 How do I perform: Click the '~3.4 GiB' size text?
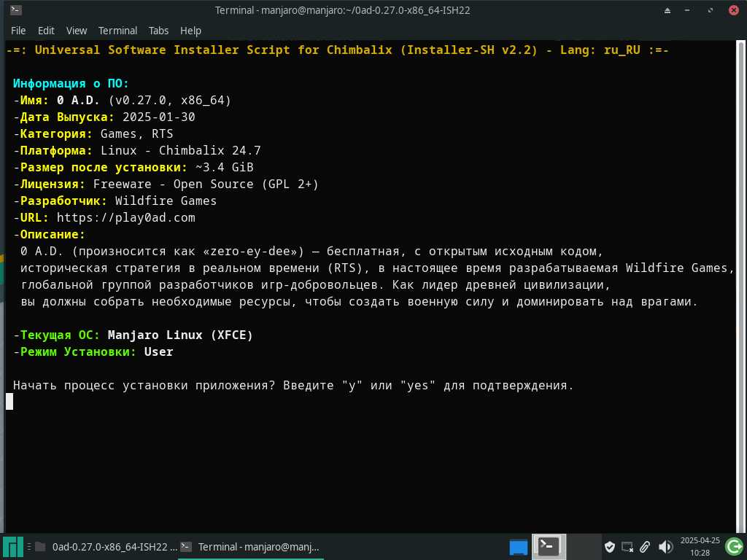coord(225,168)
